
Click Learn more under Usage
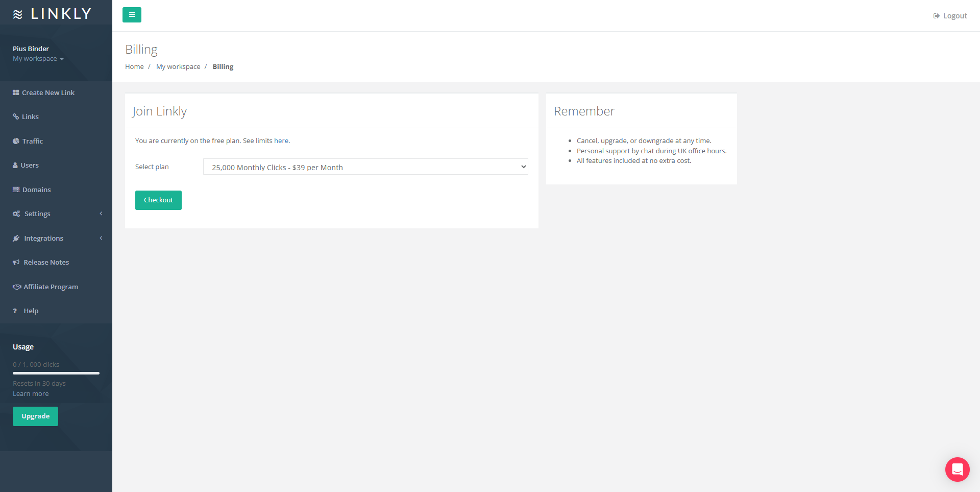coord(31,394)
